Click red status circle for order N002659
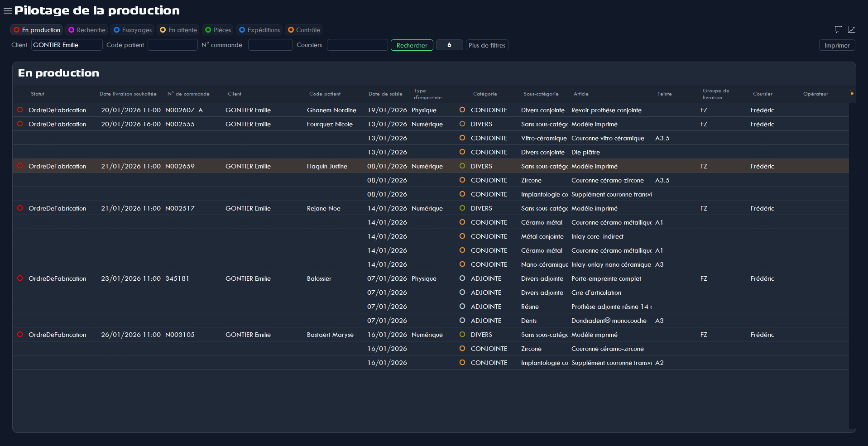Viewport: 868px width, 446px height. [x=20, y=166]
